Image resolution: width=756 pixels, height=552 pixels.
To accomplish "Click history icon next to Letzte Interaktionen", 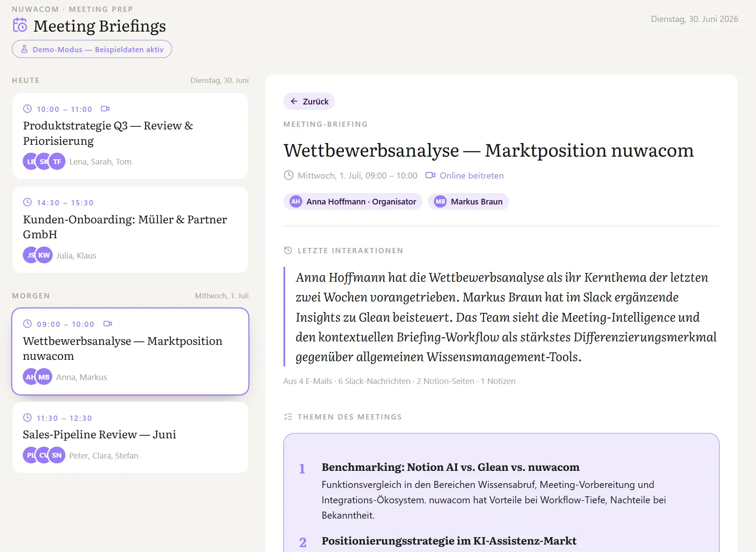I will pos(288,250).
